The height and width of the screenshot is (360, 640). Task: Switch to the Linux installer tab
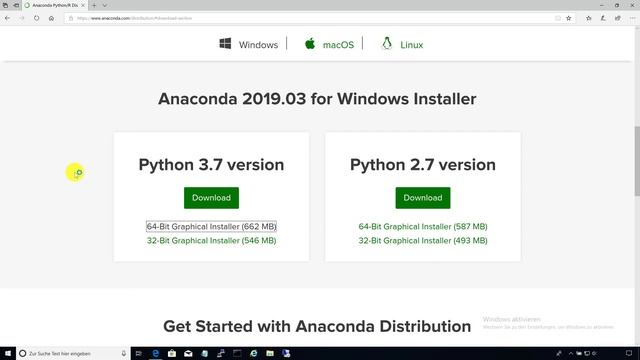coord(411,45)
